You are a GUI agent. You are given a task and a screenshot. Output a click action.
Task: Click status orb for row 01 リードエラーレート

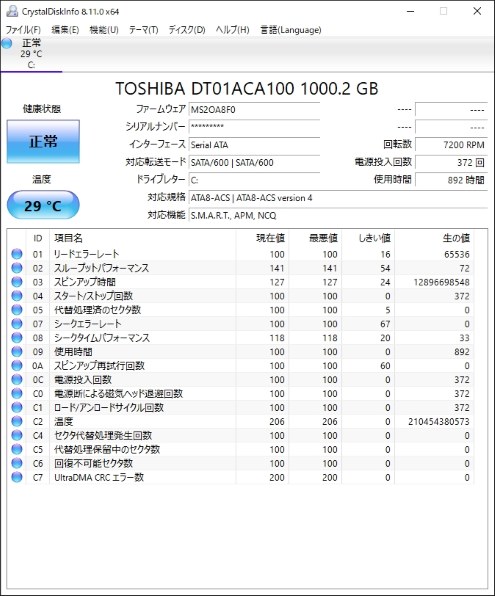click(17, 254)
